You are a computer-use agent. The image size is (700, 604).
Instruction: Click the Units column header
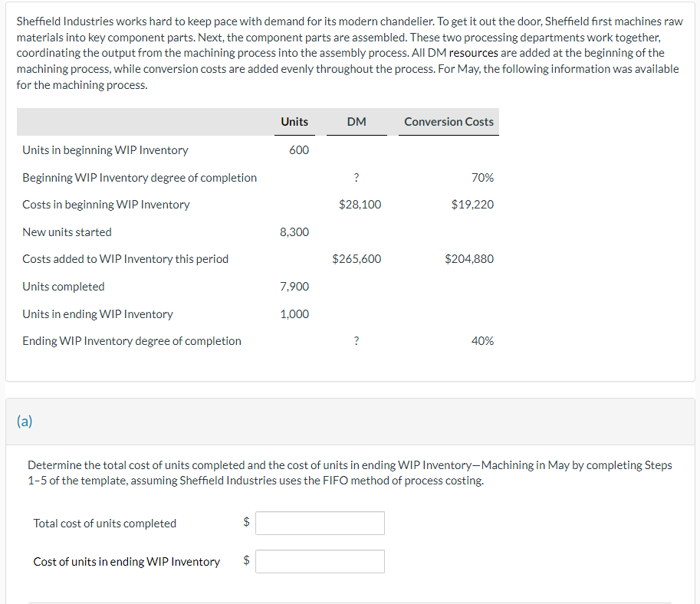click(x=294, y=121)
